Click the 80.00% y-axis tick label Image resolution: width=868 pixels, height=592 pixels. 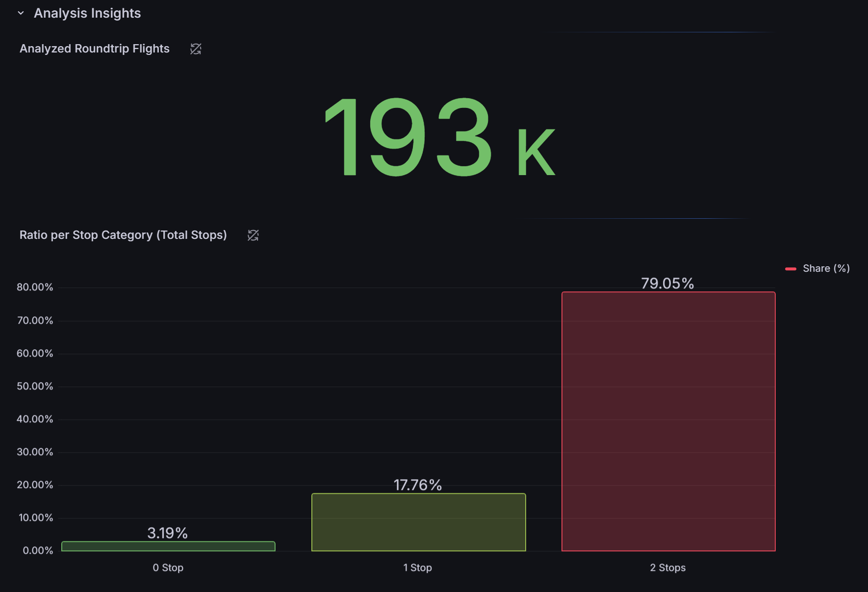click(35, 287)
